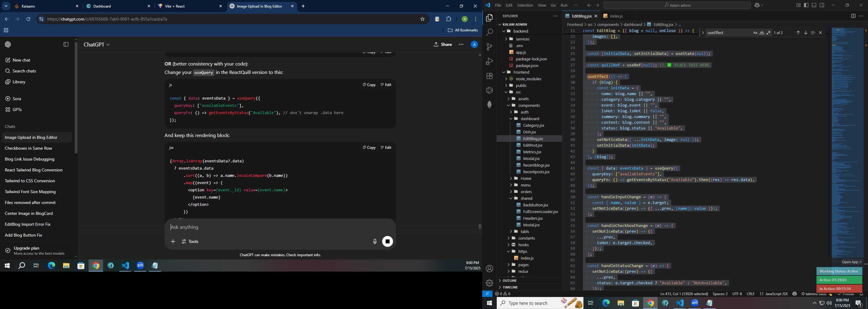Viewport: 868px width, 309px height.
Task: Open Run and Debug view in VS Code
Action: point(489,61)
